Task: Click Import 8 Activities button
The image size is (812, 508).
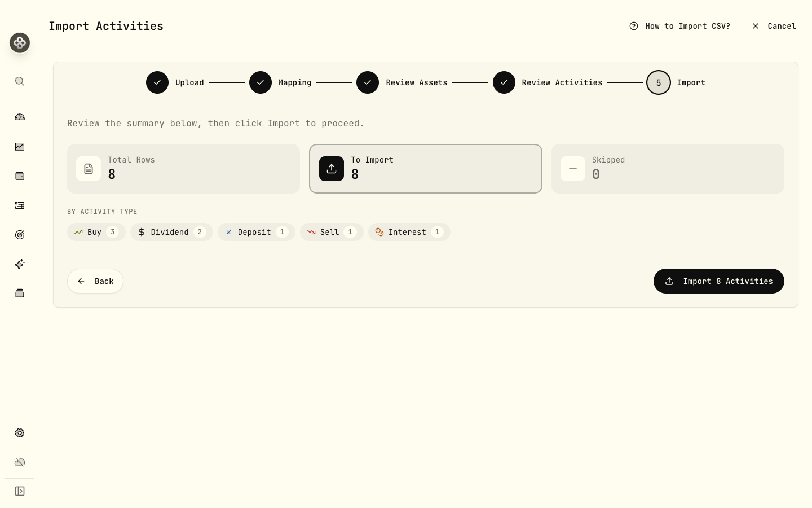Action: (719, 281)
